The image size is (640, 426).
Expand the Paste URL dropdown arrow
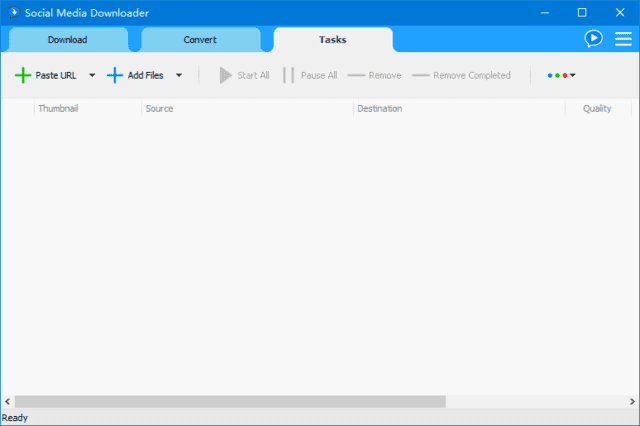click(92, 75)
